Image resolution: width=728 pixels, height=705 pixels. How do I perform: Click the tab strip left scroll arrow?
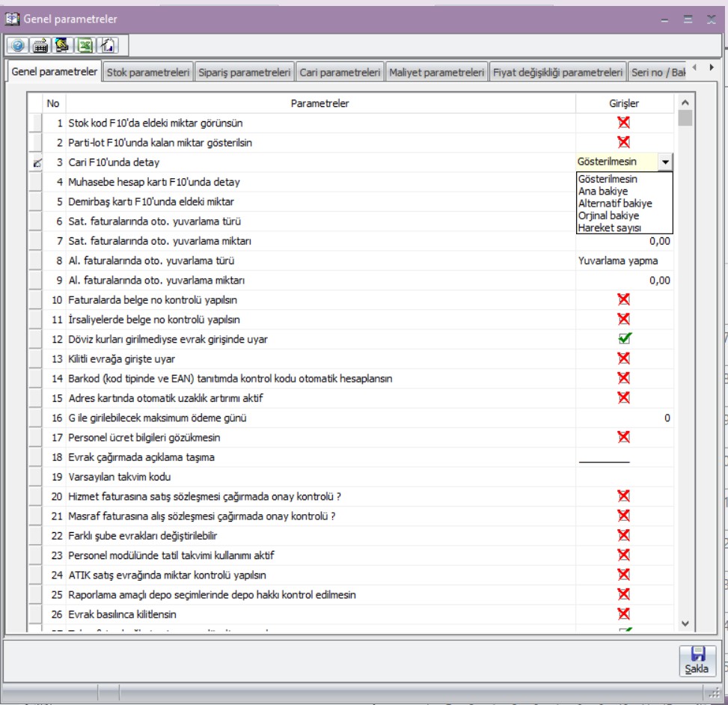point(695,68)
